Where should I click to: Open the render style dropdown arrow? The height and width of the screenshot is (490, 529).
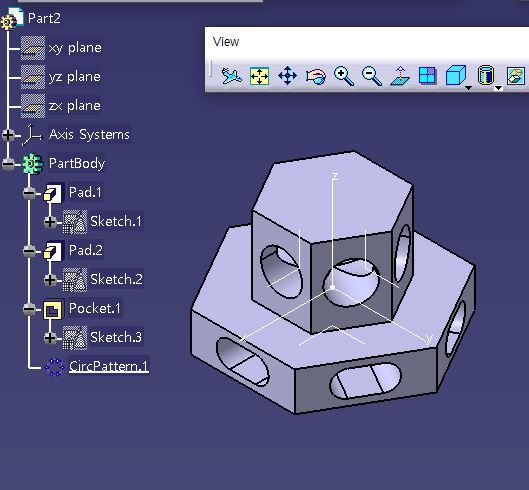click(x=498, y=88)
